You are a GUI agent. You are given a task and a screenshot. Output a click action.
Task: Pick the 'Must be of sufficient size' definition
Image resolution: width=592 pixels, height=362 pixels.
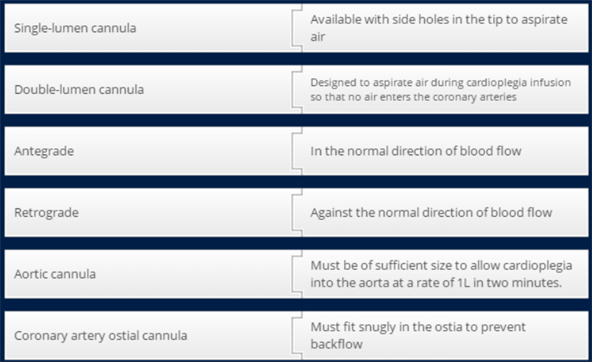(x=445, y=274)
